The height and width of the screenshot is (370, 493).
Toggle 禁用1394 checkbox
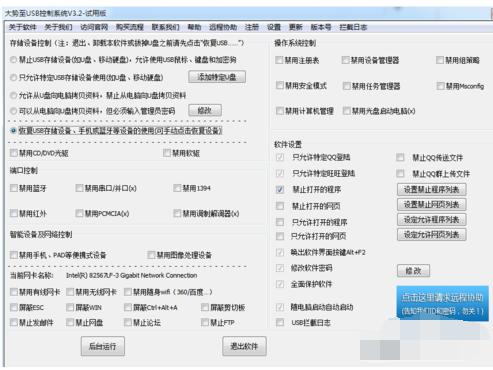[x=177, y=188]
